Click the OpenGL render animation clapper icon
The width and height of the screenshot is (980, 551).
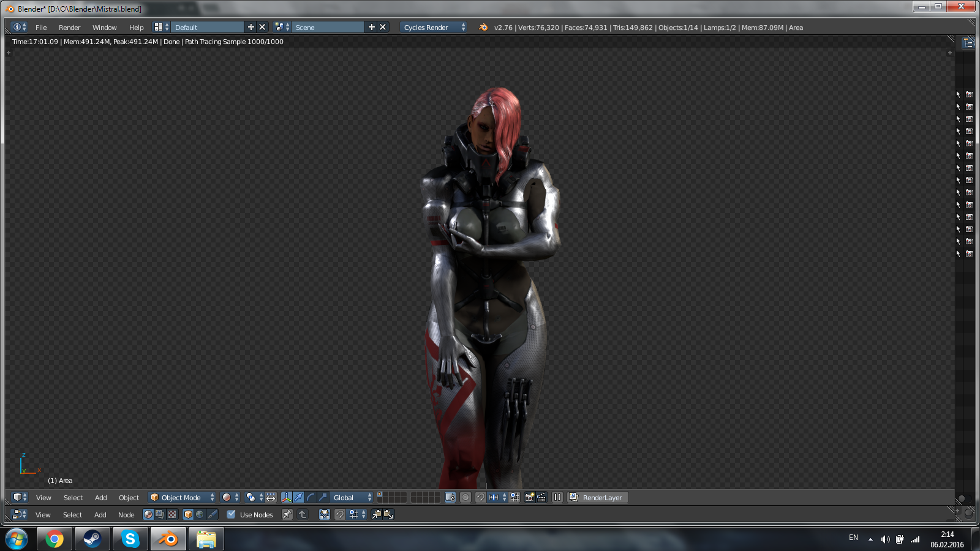click(x=541, y=497)
